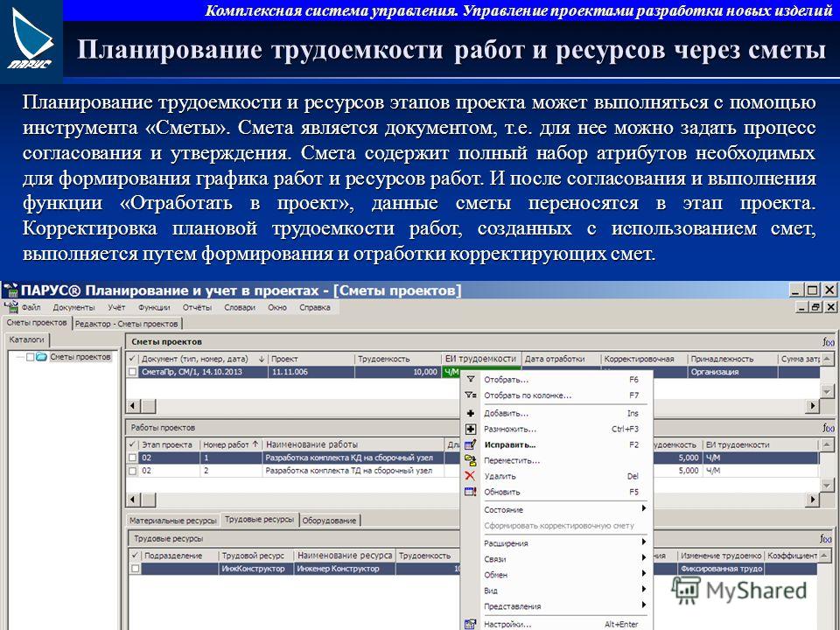Select the Инженер Конструктор resource name cell
This screenshot has width=840, height=630.
pos(345,569)
